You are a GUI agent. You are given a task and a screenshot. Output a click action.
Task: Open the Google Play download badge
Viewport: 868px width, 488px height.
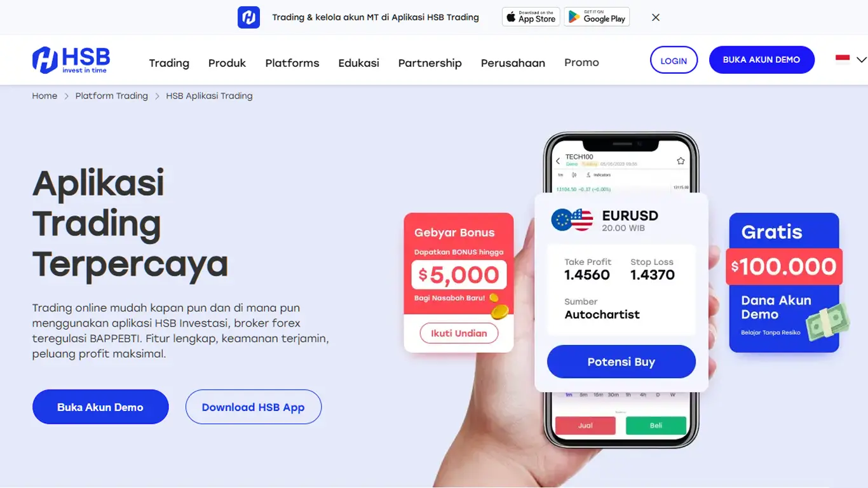[x=597, y=17]
